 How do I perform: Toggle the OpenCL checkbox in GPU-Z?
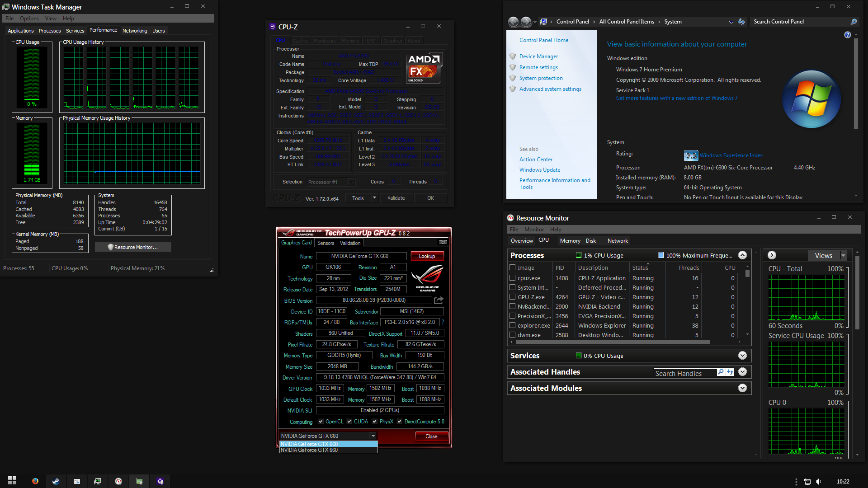click(321, 422)
